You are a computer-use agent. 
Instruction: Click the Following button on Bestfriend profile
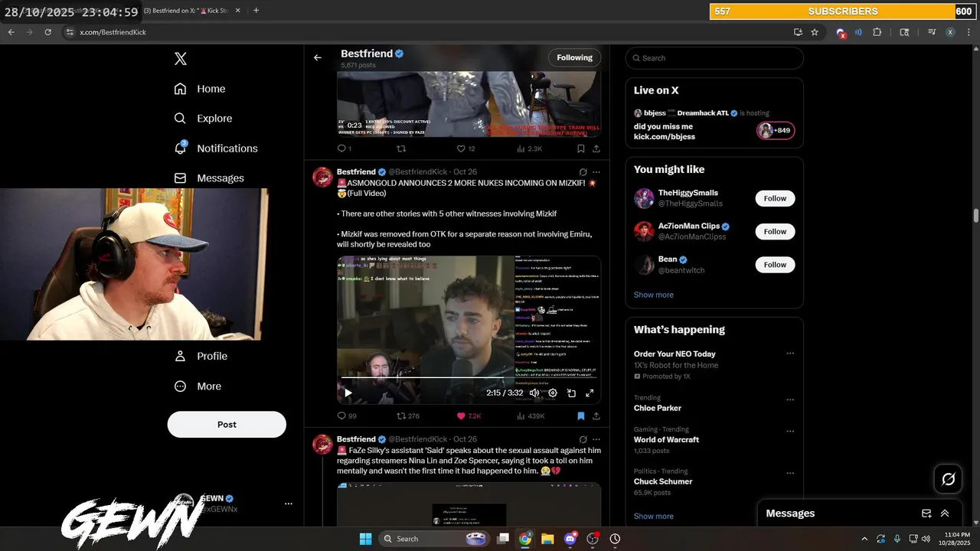pyautogui.click(x=574, y=57)
